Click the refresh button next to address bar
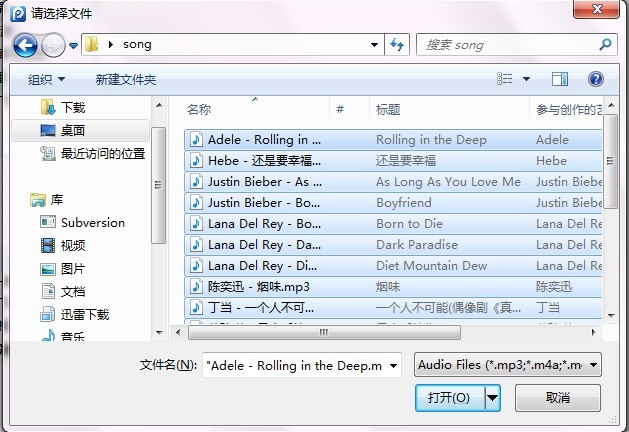This screenshot has height=432, width=629. click(397, 45)
